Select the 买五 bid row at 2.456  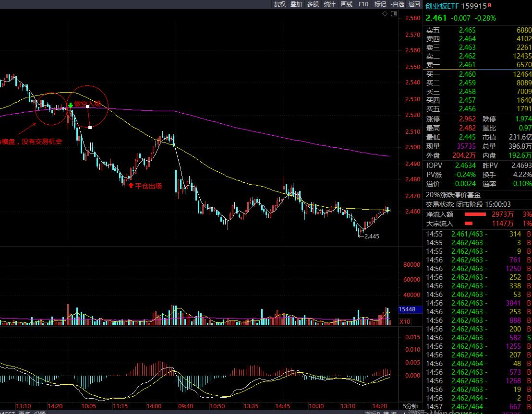(x=478, y=109)
